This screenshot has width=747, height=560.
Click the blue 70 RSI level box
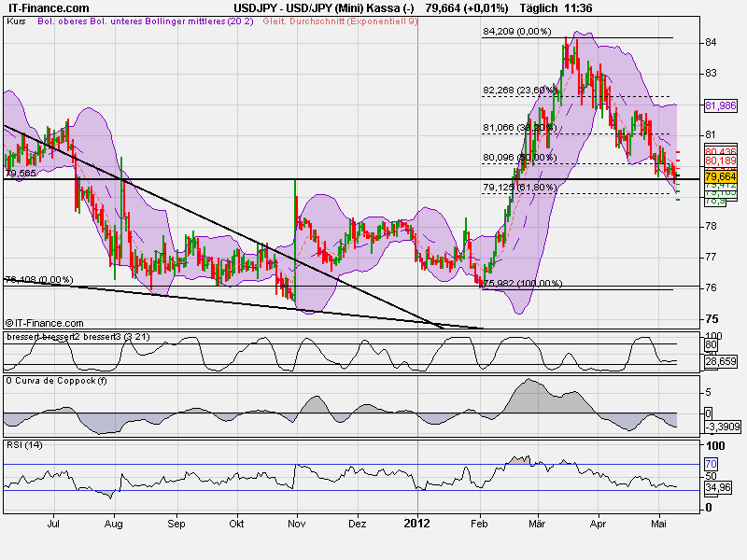tap(711, 464)
